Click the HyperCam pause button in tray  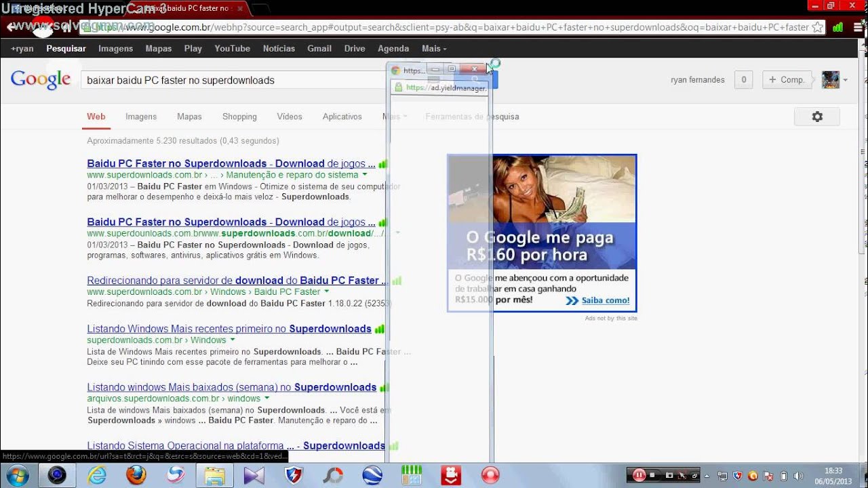pyautogui.click(x=639, y=475)
